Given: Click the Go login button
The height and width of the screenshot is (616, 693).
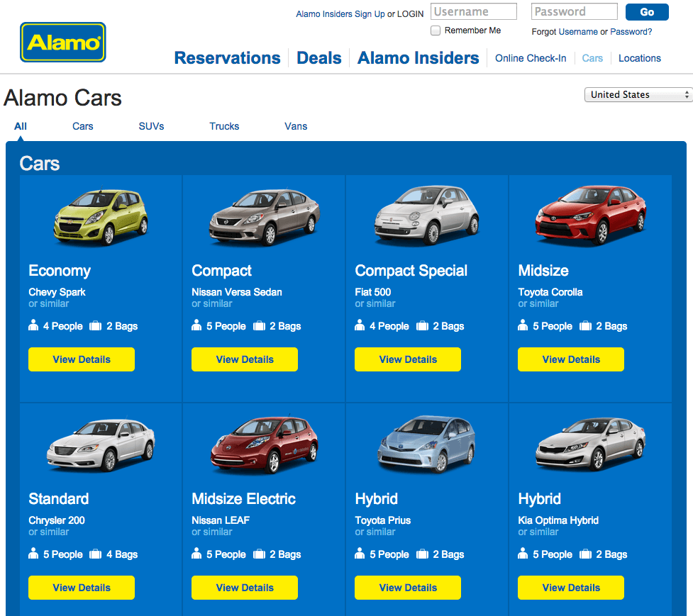Looking at the screenshot, I should 647,12.
